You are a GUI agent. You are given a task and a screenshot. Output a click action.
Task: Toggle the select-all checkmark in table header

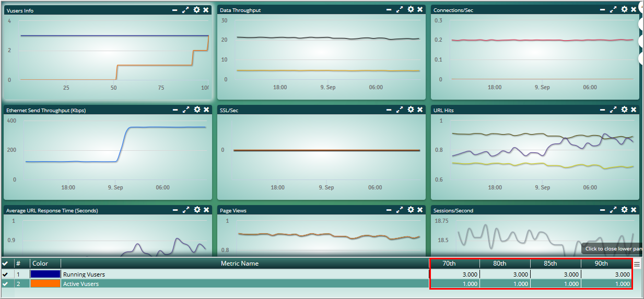(5, 264)
